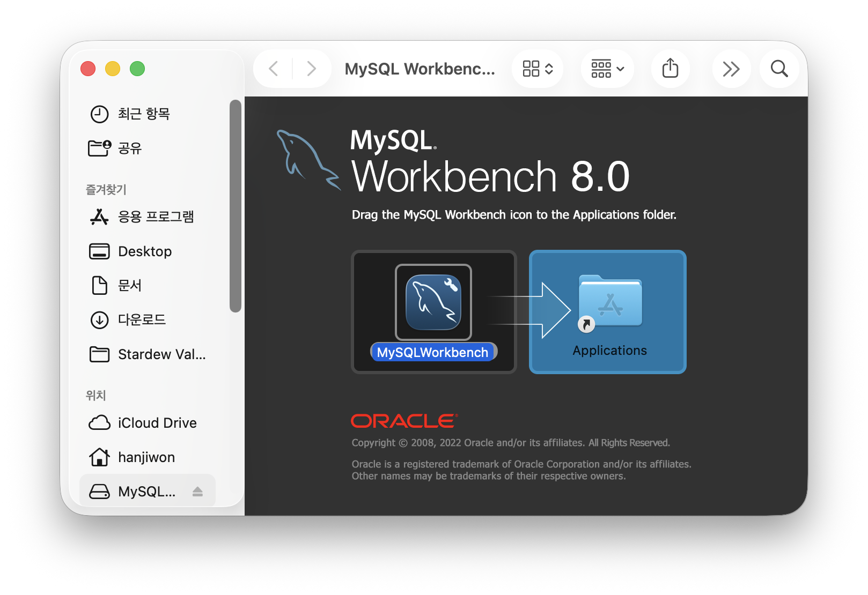Zoom the window with green button
The image size is (868, 595).
pos(137,69)
